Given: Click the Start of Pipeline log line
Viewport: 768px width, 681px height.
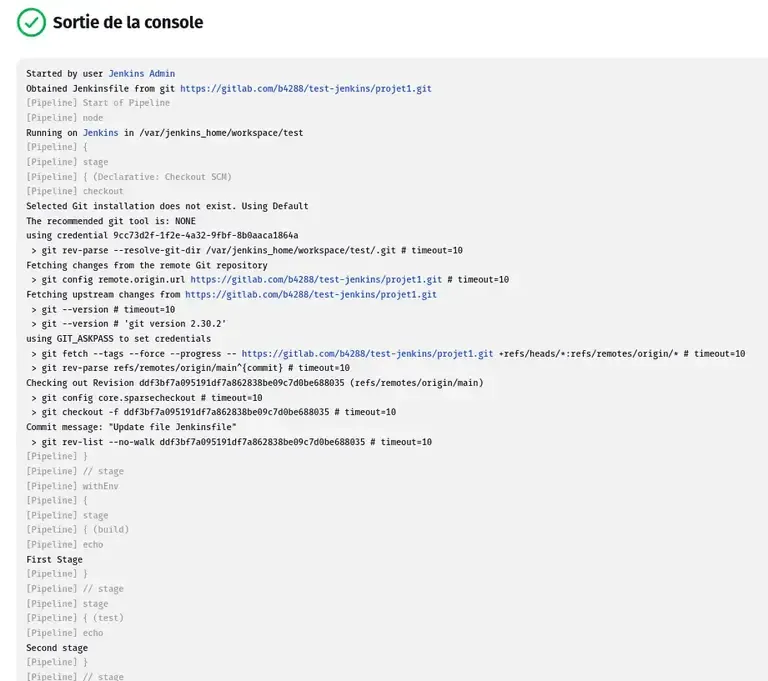Looking at the screenshot, I should pyautogui.click(x=98, y=103).
